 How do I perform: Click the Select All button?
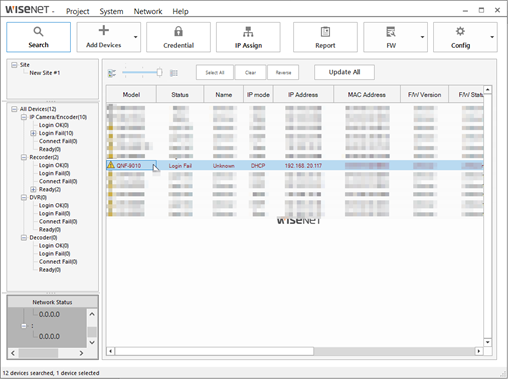[x=215, y=72]
